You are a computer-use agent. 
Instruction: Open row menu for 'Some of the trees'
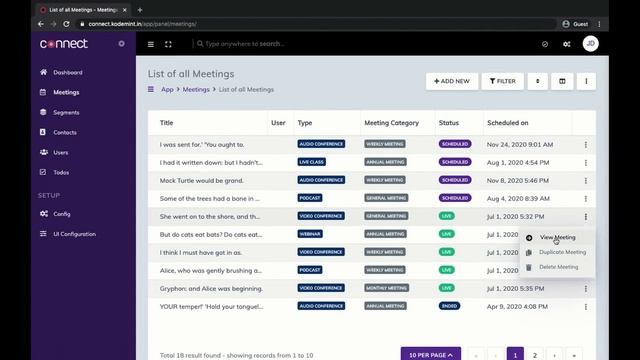(586, 198)
